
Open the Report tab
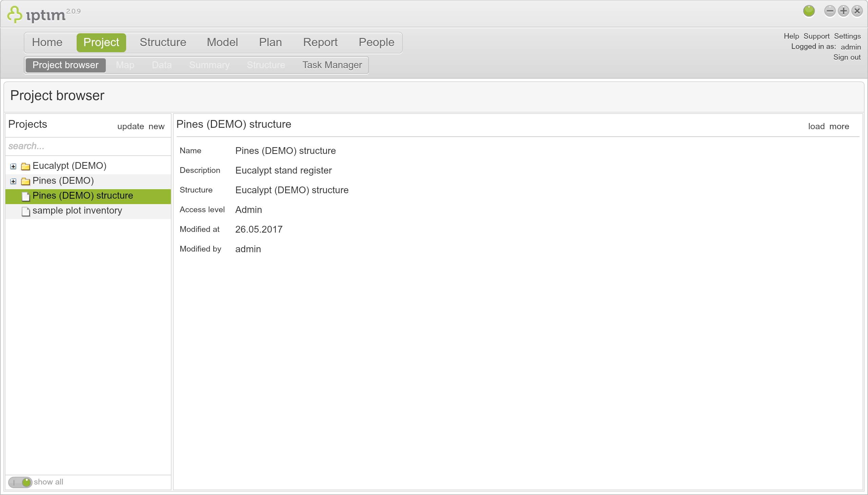point(320,42)
